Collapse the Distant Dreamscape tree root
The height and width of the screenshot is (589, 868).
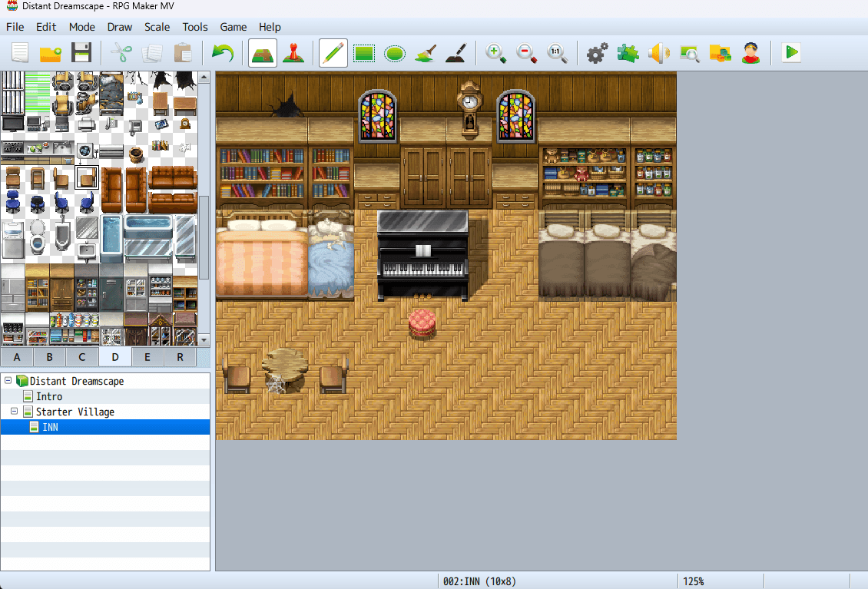tap(8, 381)
